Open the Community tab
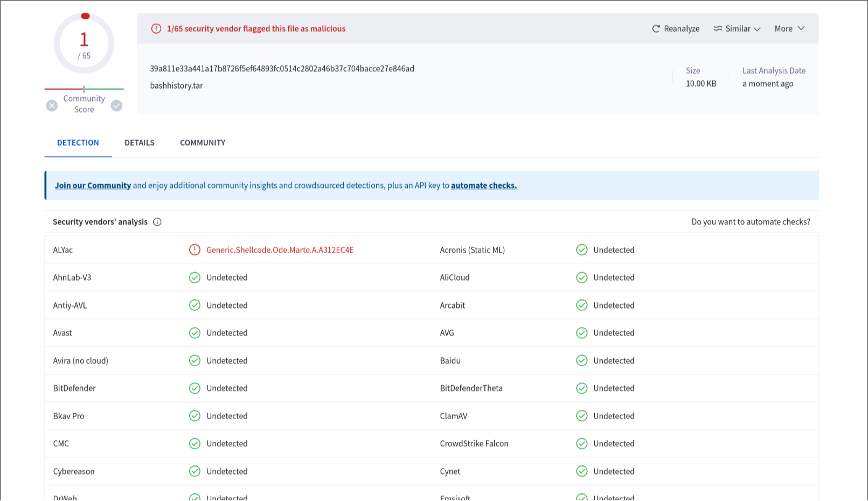 coord(203,143)
